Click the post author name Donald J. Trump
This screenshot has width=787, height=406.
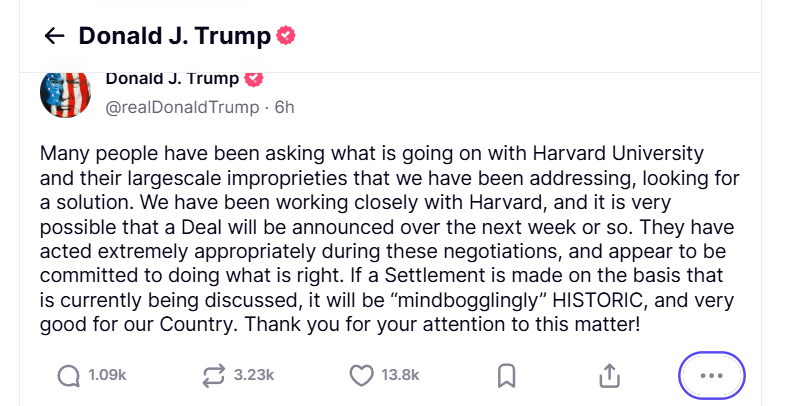[x=172, y=79]
